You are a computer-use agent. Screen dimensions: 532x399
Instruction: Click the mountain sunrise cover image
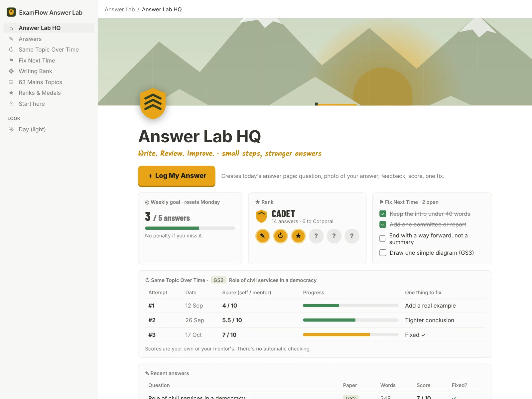tap(315, 62)
